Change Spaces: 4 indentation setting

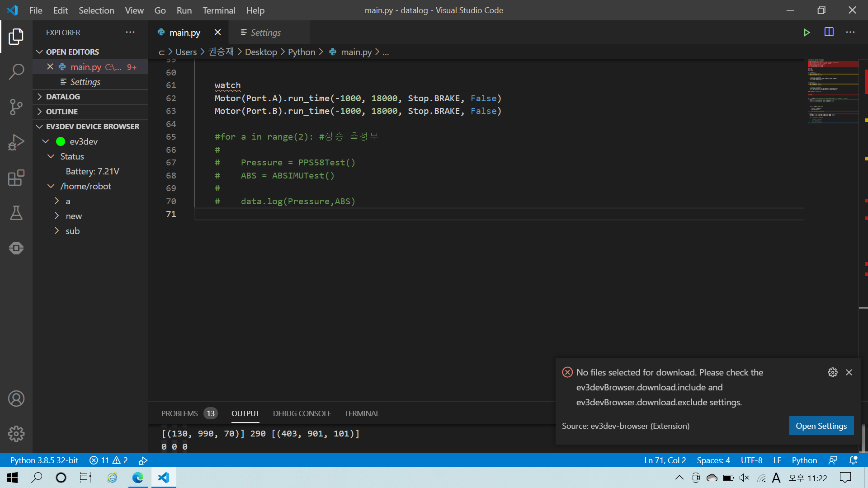[x=713, y=460]
